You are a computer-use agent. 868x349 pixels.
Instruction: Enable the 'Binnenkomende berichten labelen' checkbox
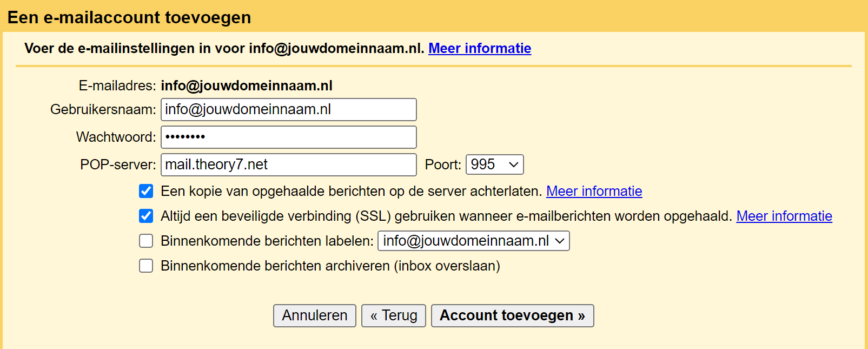pos(146,241)
